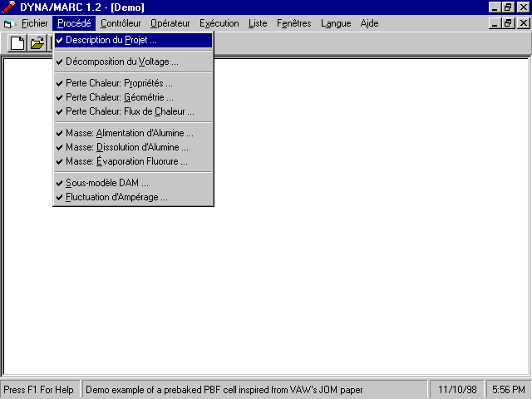Click the DYNA/MARC title bar application icon
The width and height of the screenshot is (532, 399).
coord(8,7)
